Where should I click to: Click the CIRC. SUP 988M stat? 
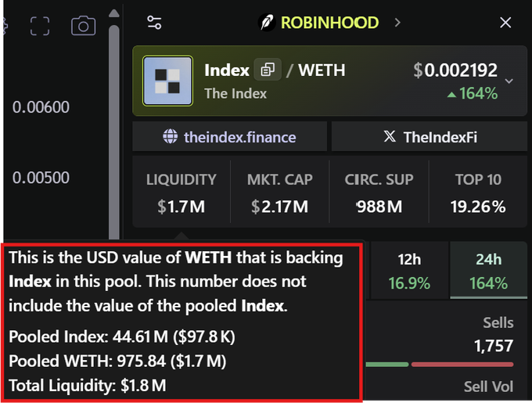pos(379,193)
